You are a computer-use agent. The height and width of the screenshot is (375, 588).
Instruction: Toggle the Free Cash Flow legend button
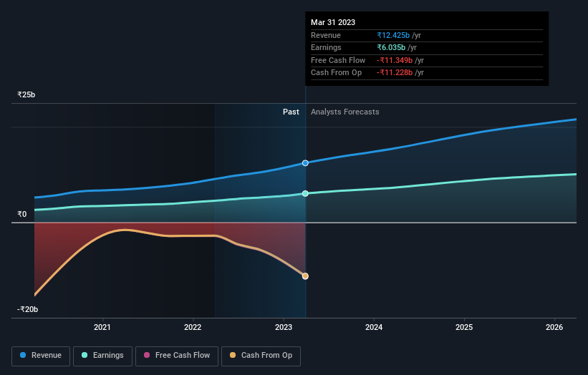[x=177, y=356]
